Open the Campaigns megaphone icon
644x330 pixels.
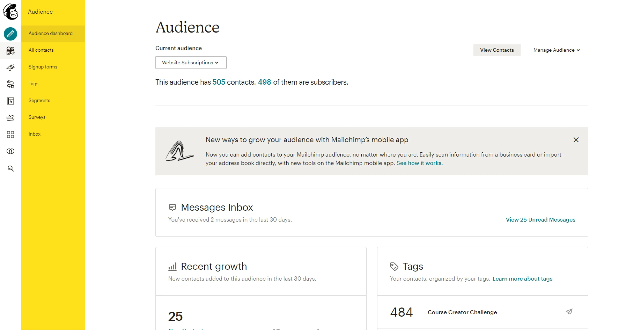point(10,67)
